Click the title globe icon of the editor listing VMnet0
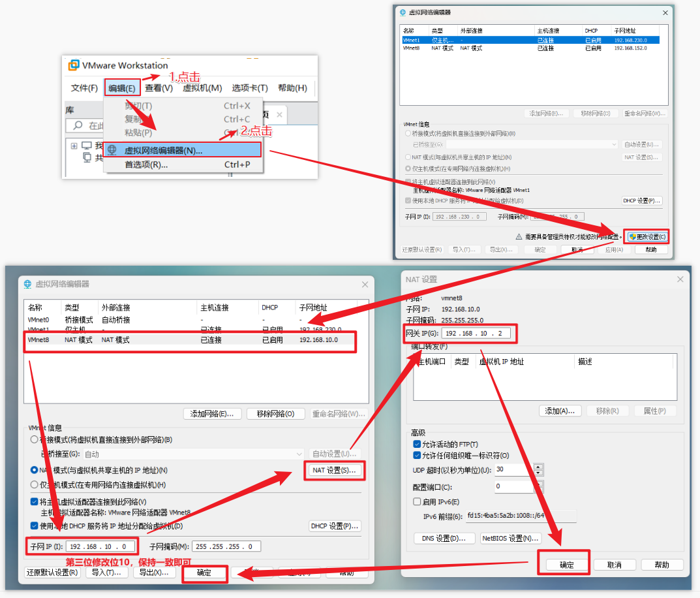 coord(27,284)
